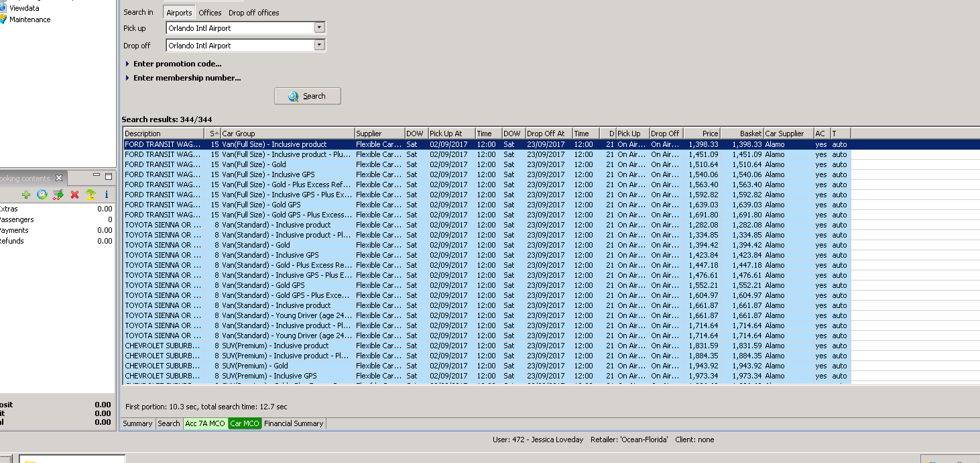Screen dimensions: 980x463
Task: Sort results by Price column header
Action: [x=701, y=134]
